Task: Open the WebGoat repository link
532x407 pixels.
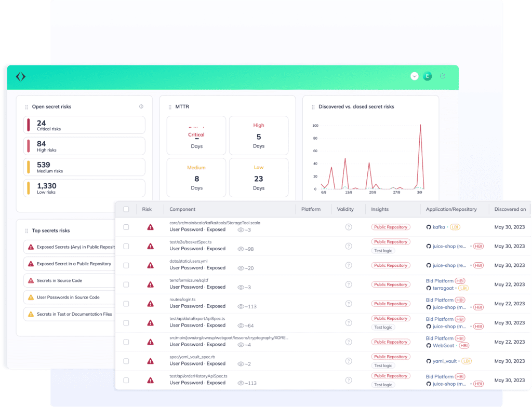Action: tap(443, 345)
